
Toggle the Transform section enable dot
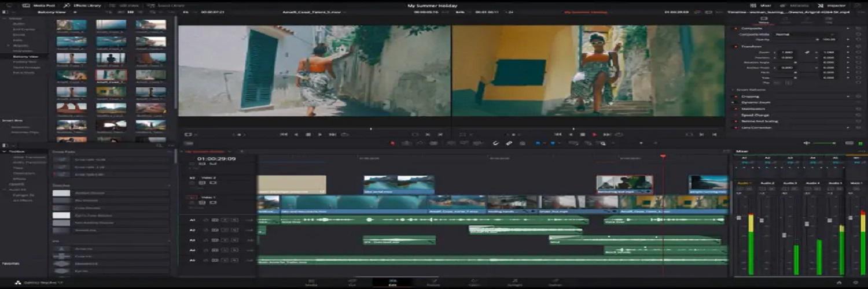click(735, 46)
